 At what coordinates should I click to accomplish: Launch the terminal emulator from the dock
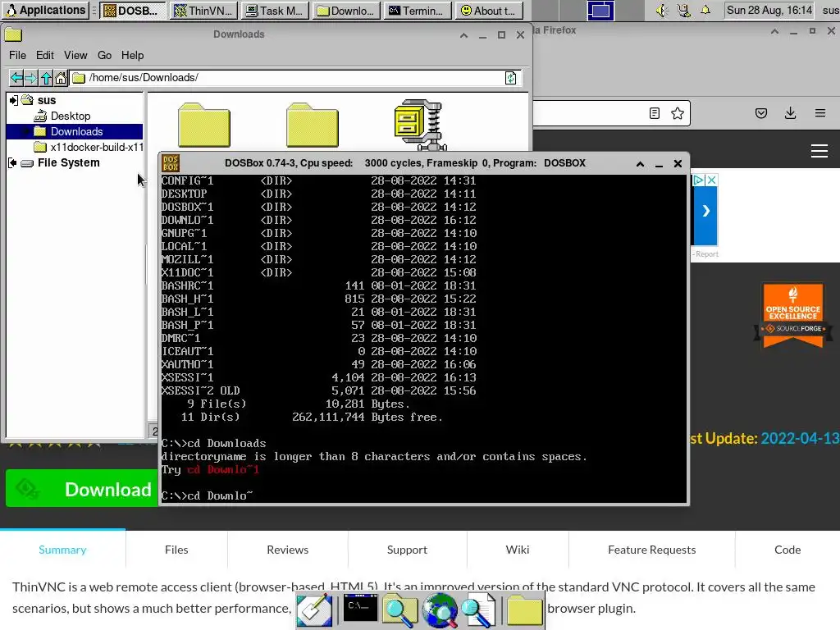(360, 608)
